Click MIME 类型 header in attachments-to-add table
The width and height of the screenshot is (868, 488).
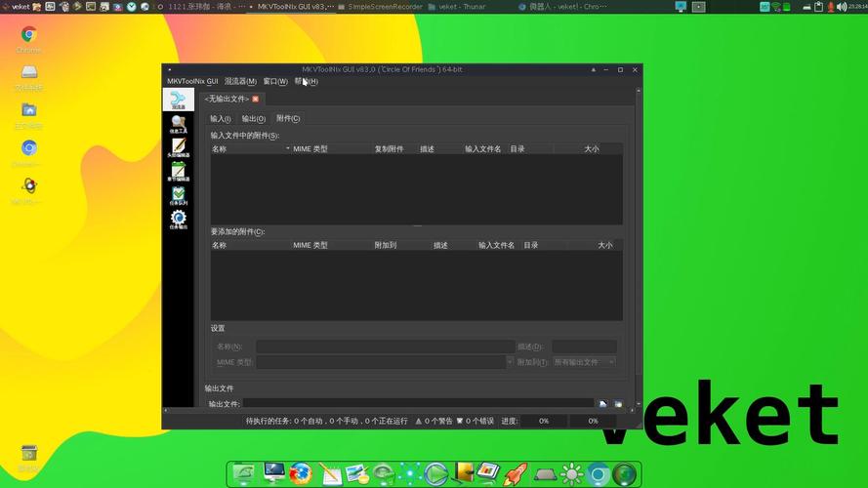(x=332, y=245)
